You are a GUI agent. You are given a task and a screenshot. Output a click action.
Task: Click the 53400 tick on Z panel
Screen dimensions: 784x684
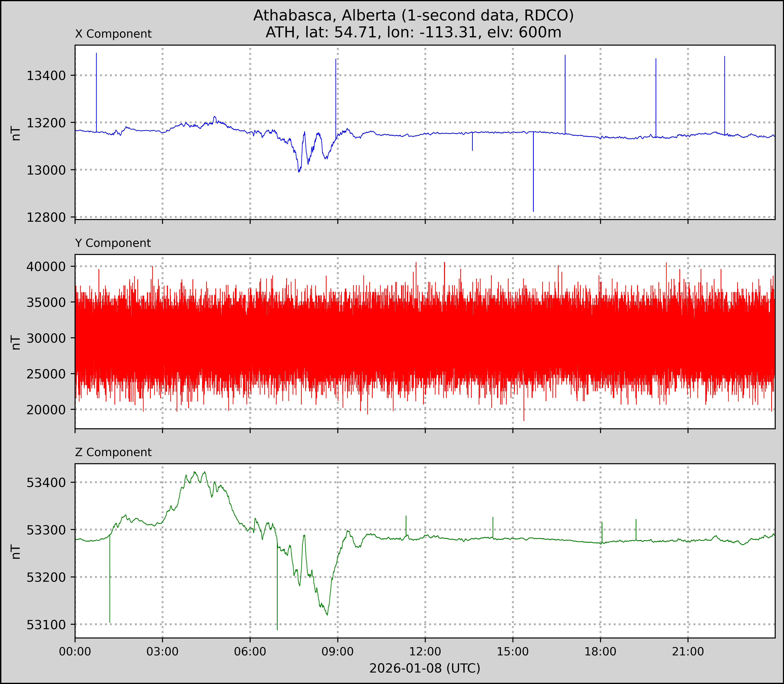(46, 482)
